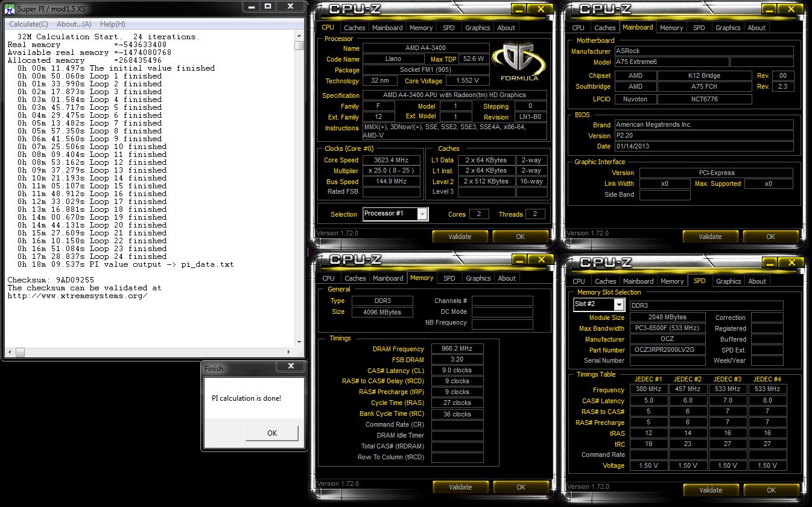Click Validate in CPU-Z Mainboard window
The width and height of the screenshot is (812, 507).
[x=710, y=237]
